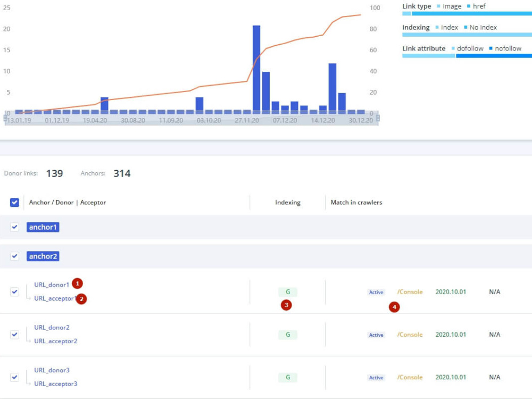
Task: Uncheck the anchor2 row checkbox
Action: [14, 256]
